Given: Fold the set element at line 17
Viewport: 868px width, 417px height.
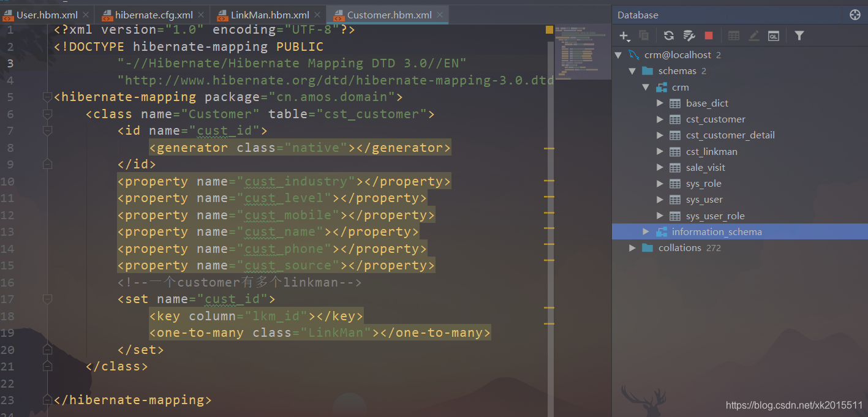Looking at the screenshot, I should [x=47, y=299].
